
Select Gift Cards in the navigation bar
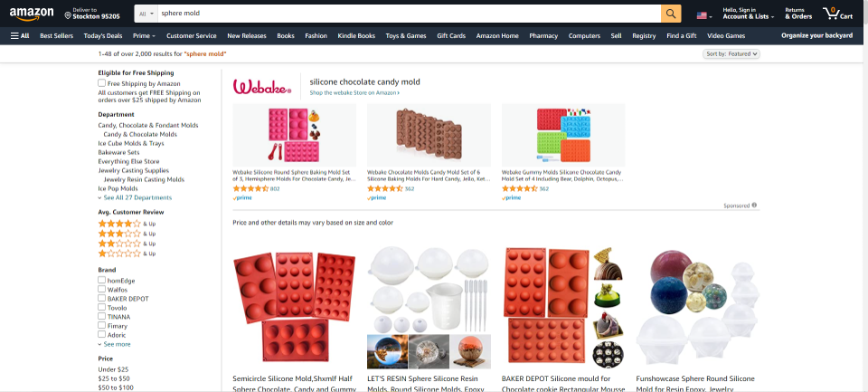[451, 36]
